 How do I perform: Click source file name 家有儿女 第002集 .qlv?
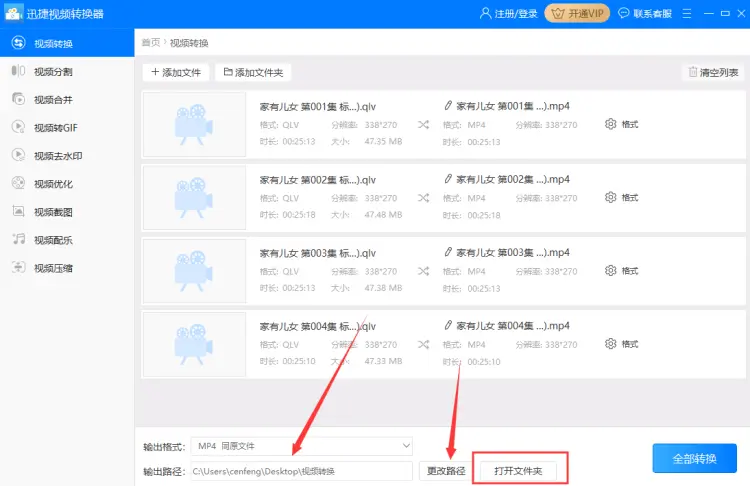(x=318, y=180)
